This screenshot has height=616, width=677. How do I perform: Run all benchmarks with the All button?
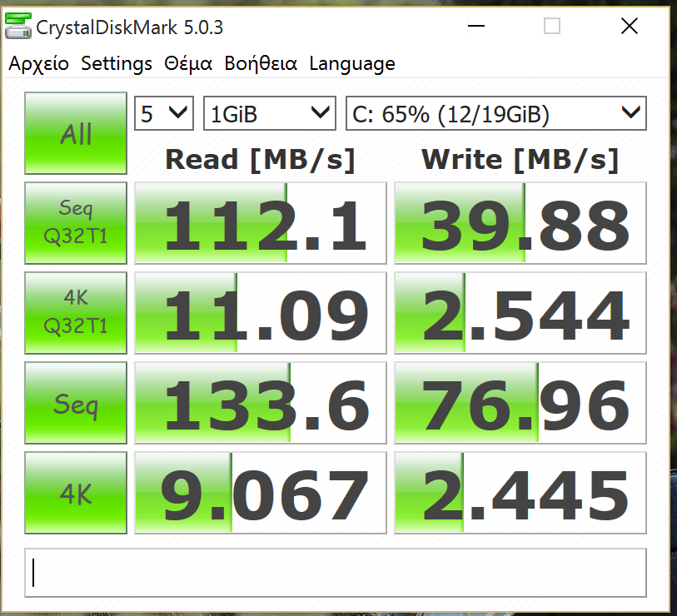(x=76, y=133)
